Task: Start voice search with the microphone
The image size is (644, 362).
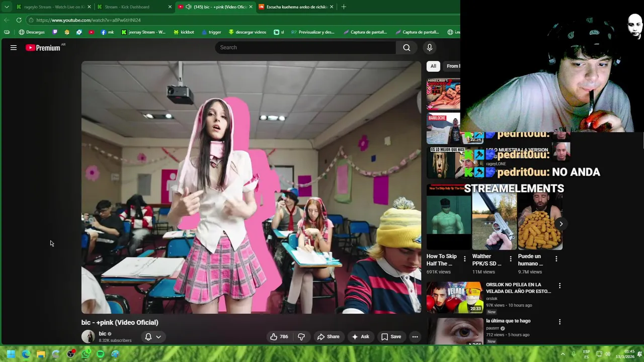Action: tap(429, 47)
